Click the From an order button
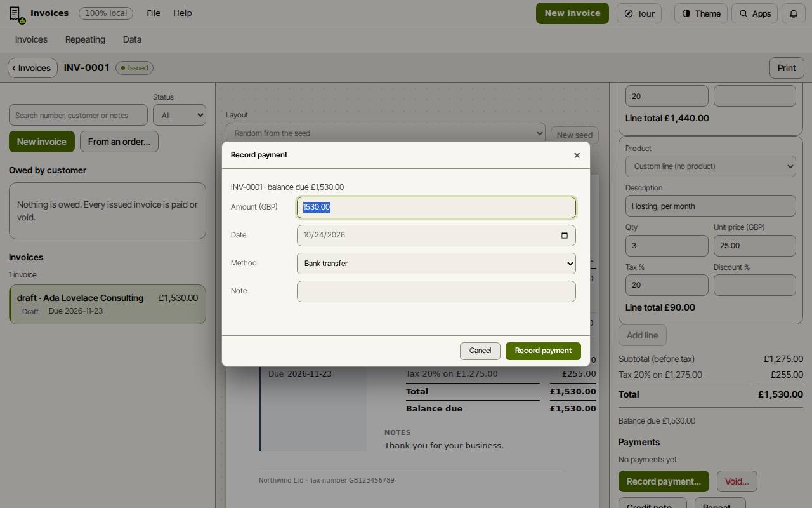 119,142
